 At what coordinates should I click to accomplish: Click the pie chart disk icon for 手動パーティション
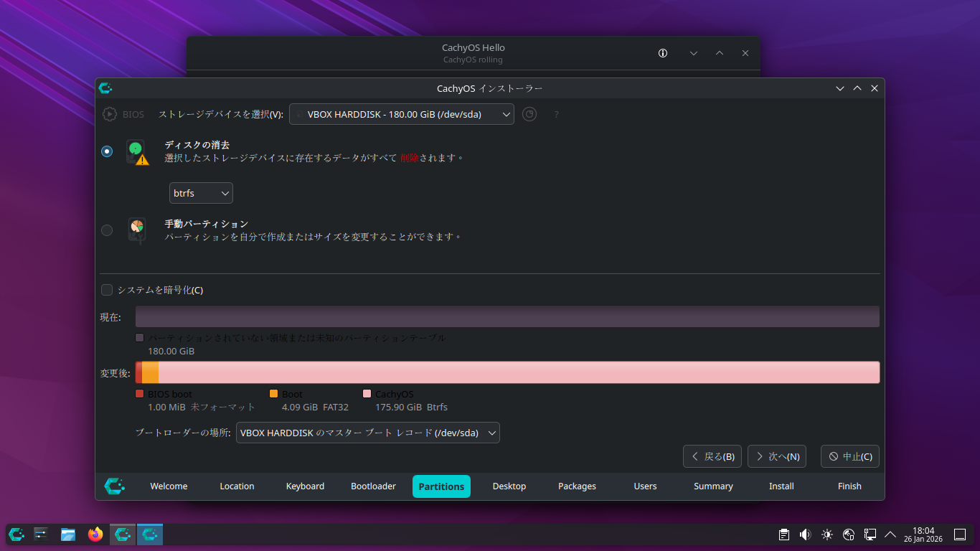(x=136, y=230)
